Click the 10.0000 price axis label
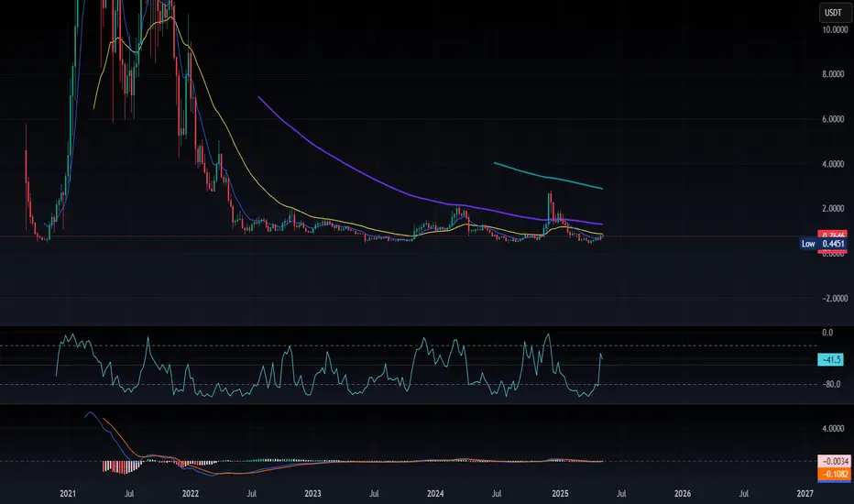Image resolution: width=854 pixels, height=504 pixels. [835, 30]
